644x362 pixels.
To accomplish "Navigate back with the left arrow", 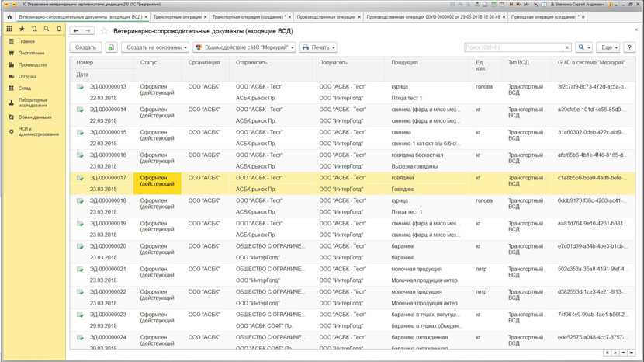I will (76, 31).
